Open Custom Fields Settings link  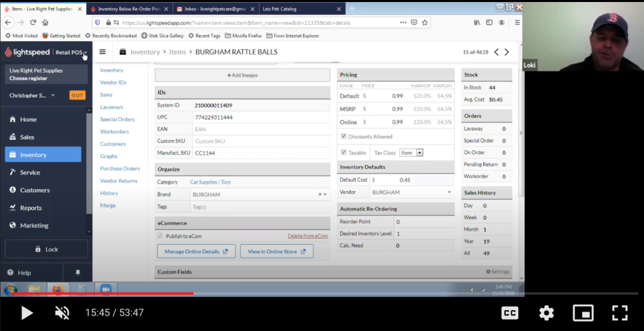pyautogui.click(x=497, y=271)
